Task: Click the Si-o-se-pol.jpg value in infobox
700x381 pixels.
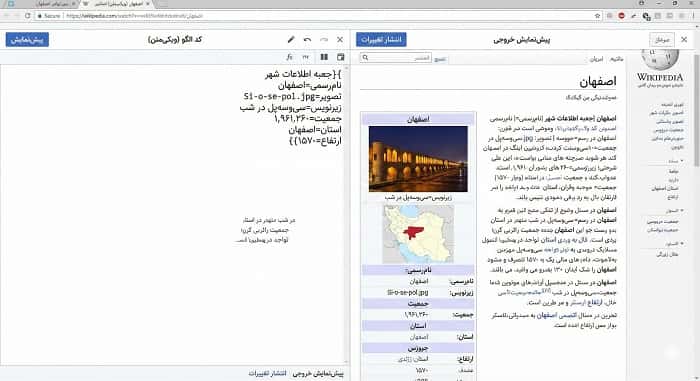Action: tap(408, 293)
